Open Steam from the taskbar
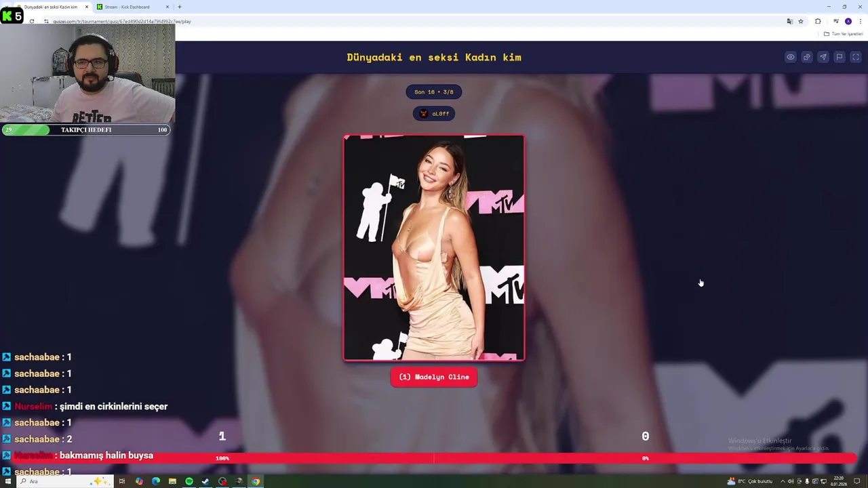Screen dimensions: 868x488 205,481
